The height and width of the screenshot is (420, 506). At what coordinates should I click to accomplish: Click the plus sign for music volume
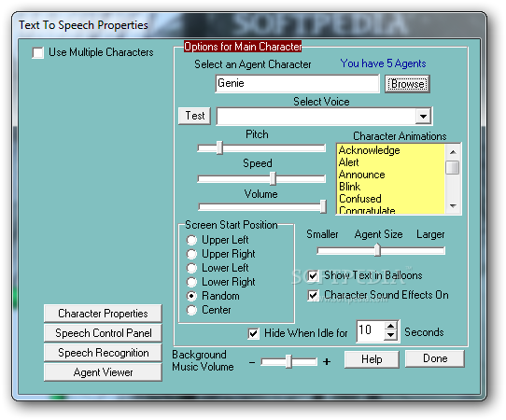click(327, 362)
